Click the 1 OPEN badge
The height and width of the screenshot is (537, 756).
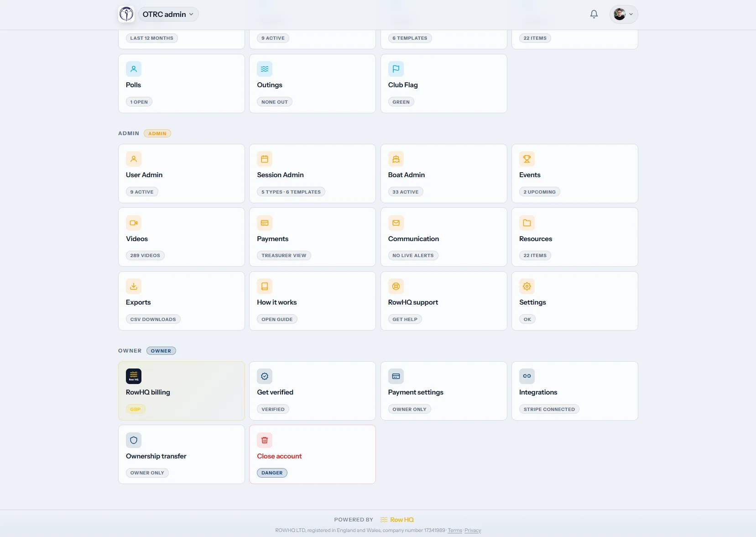[x=139, y=102]
